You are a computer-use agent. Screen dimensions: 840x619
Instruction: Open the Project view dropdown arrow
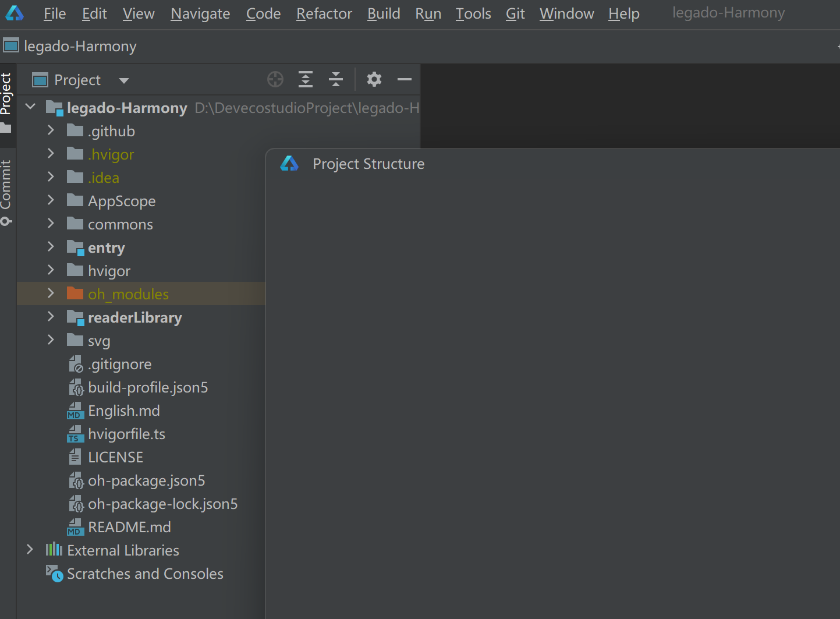point(124,80)
